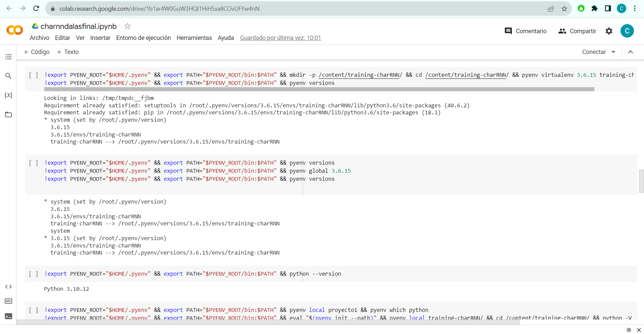The height and width of the screenshot is (334, 644).
Task: Click the first cell's horizontal scrollbar
Action: click(319, 89)
